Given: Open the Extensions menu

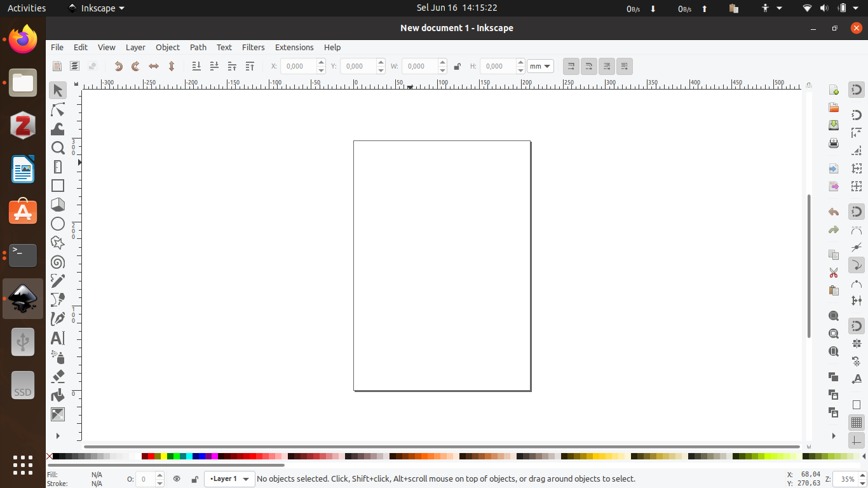Looking at the screenshot, I should pyautogui.click(x=294, y=47).
